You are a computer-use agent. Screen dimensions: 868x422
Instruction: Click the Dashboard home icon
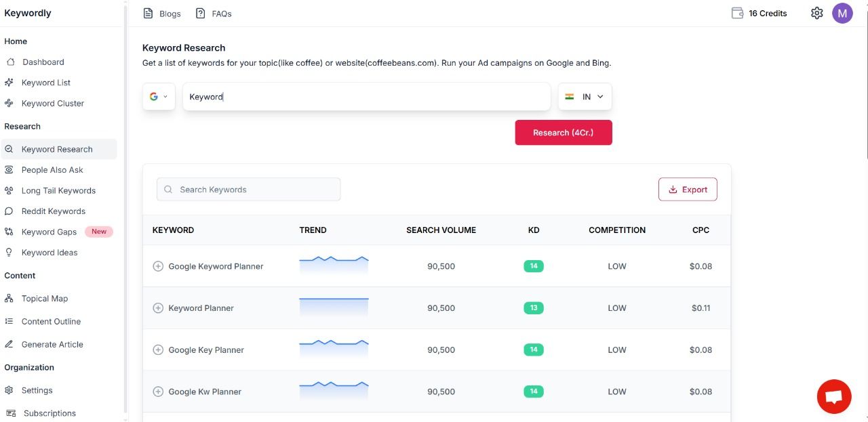10,62
